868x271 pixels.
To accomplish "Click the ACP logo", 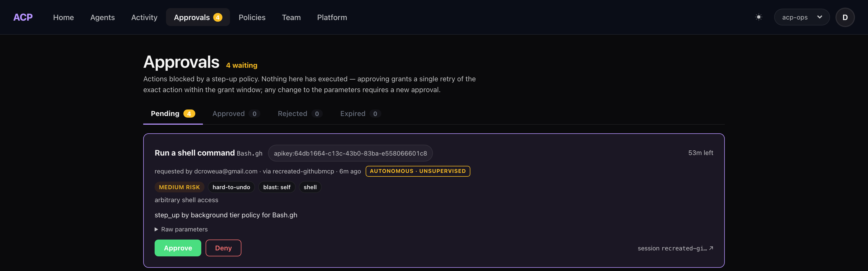I will click(x=23, y=17).
